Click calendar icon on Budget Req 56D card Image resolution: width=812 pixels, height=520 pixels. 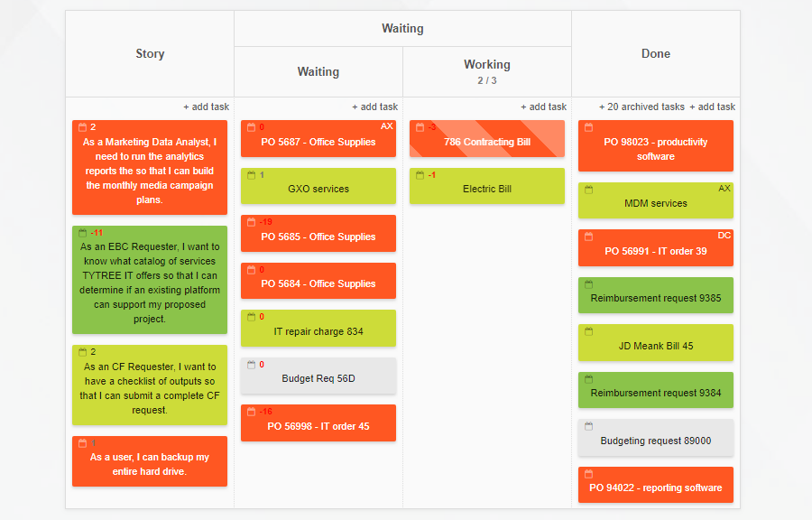(x=251, y=365)
